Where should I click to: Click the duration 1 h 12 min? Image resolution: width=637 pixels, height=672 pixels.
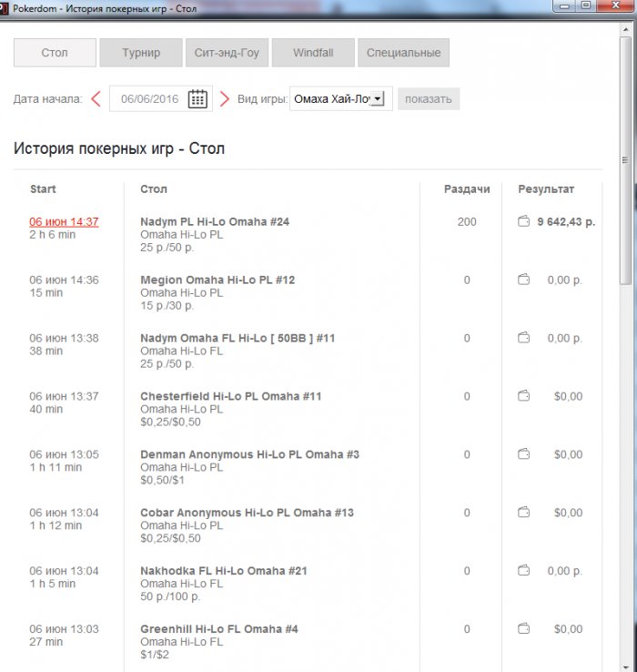click(56, 525)
